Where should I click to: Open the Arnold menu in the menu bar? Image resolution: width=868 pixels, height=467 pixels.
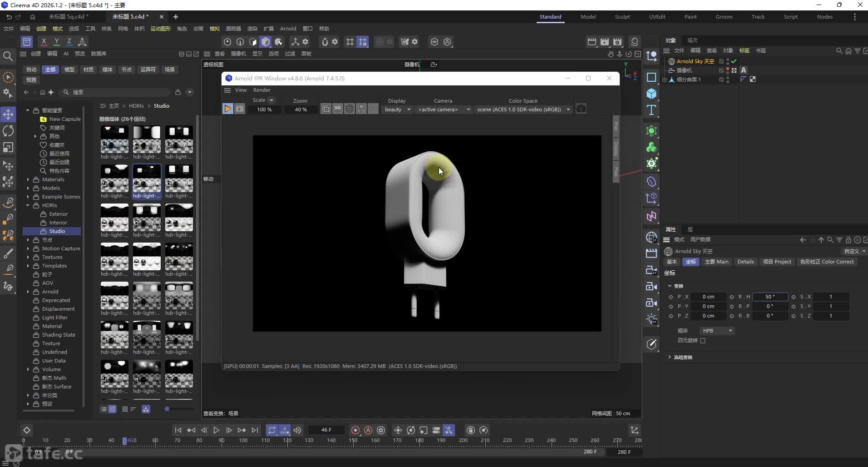[x=288, y=29]
